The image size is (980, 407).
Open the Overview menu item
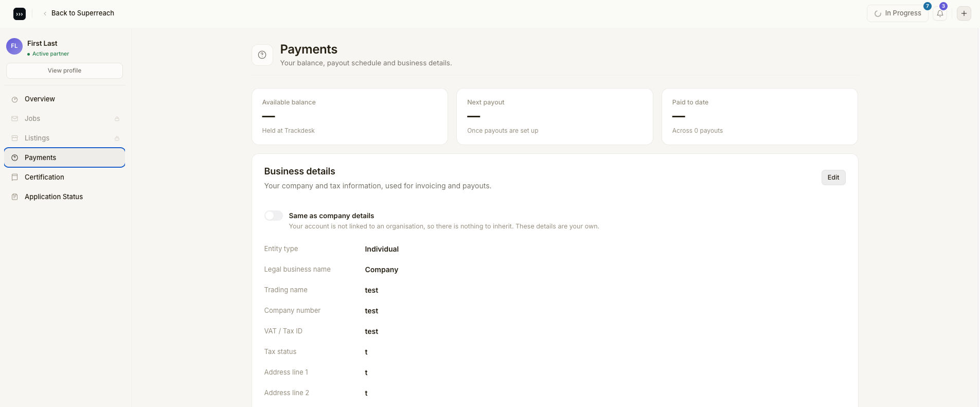65,99
